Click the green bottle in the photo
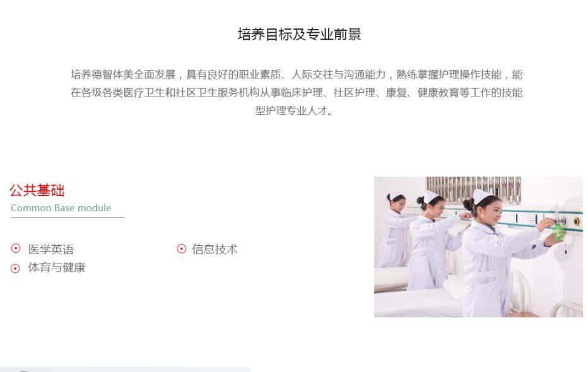The image size is (588, 372). point(558,232)
